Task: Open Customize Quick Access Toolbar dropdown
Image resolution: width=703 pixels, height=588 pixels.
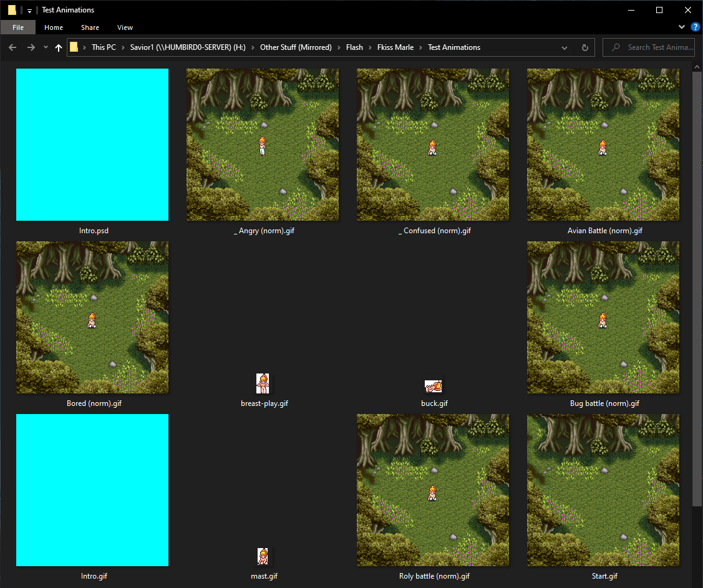Action: 29,11
